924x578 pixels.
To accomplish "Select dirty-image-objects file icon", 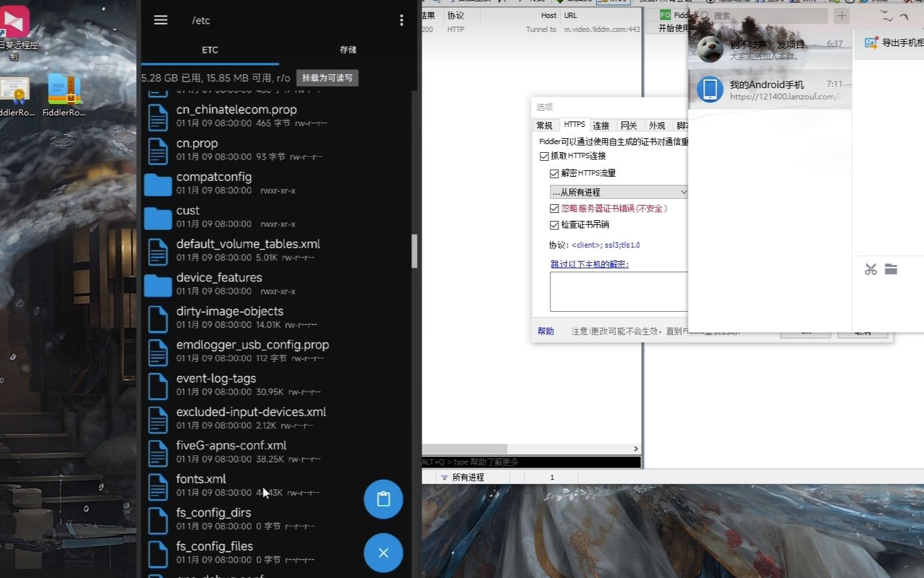I will click(x=157, y=318).
